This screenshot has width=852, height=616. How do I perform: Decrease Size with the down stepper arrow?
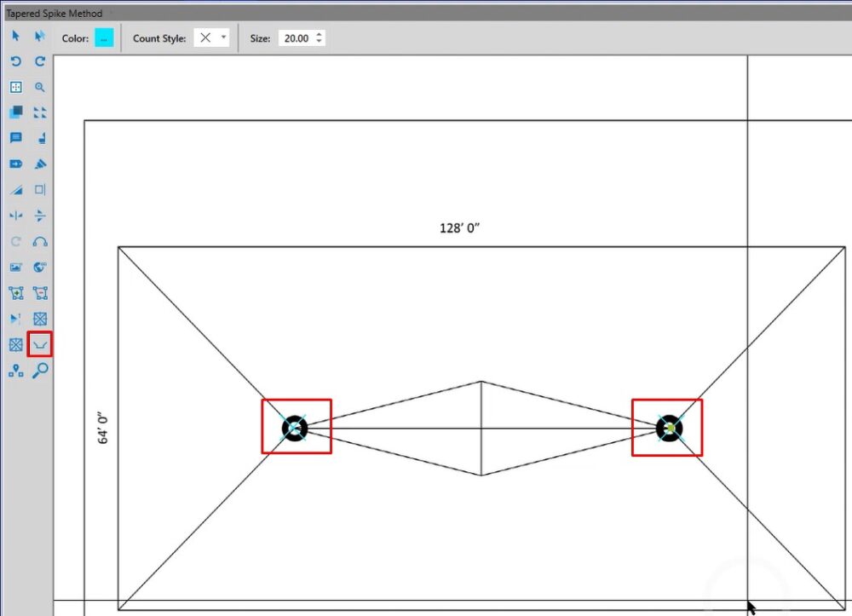(x=319, y=42)
